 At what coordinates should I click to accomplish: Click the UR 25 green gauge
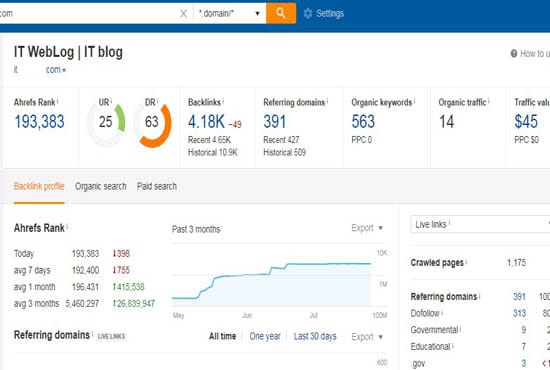pyautogui.click(x=106, y=122)
